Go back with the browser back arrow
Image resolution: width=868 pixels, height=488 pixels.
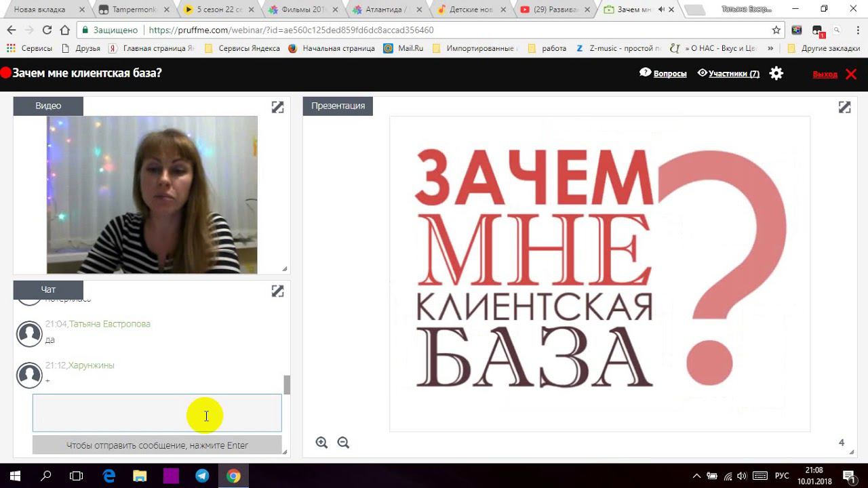(12, 30)
